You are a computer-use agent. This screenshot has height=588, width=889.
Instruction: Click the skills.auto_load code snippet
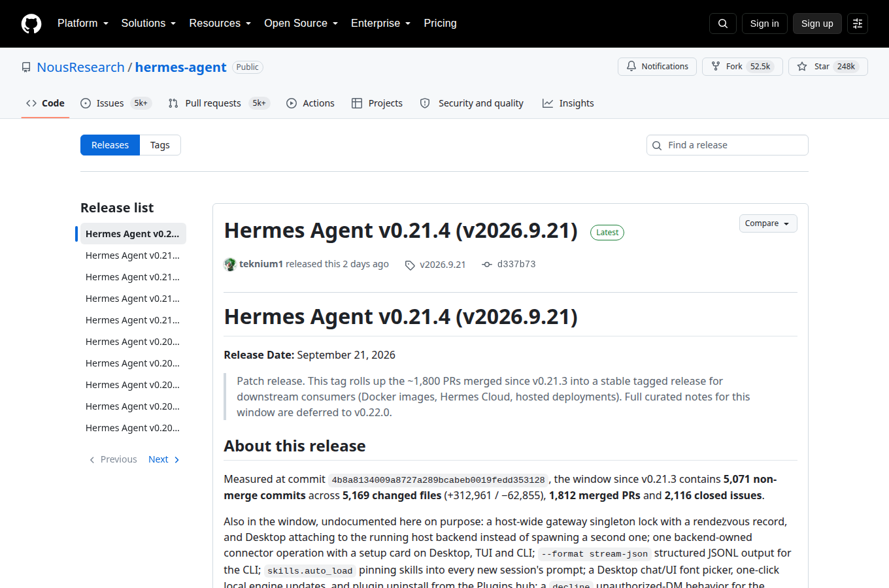(310, 571)
